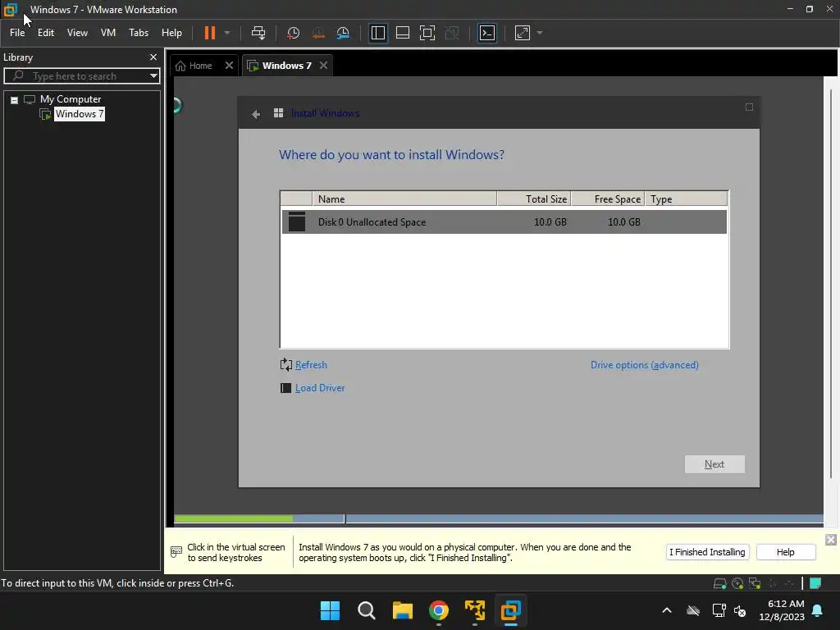The image size is (840, 630).
Task: Open the power options dropdown beside pause
Action: pos(227,33)
